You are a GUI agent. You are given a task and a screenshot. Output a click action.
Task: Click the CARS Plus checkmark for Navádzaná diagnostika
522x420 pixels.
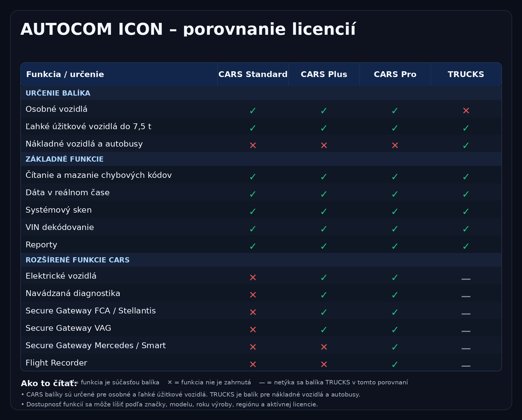click(324, 295)
